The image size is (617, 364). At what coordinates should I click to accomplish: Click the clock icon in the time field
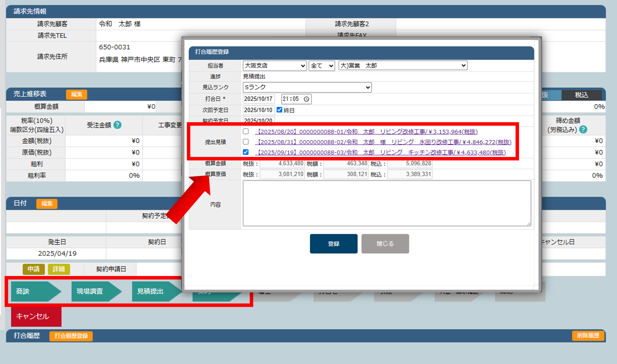[x=306, y=99]
